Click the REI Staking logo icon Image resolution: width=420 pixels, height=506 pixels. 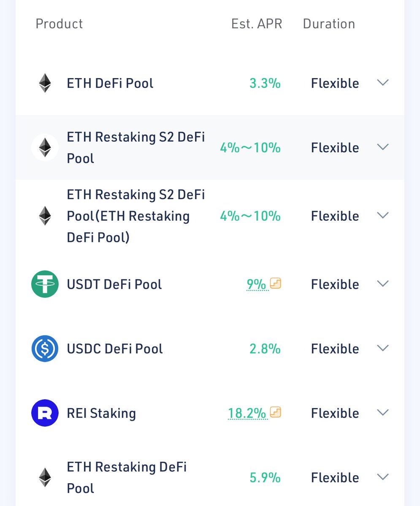45,413
